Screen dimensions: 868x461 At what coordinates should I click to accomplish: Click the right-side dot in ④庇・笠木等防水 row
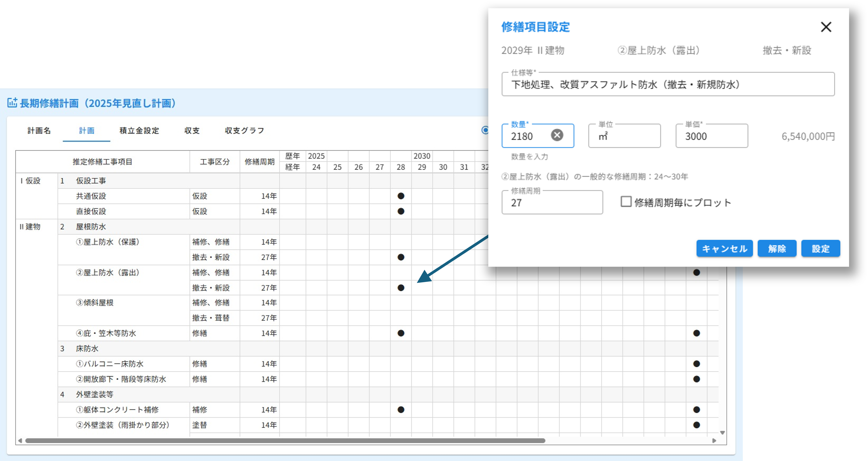(697, 333)
